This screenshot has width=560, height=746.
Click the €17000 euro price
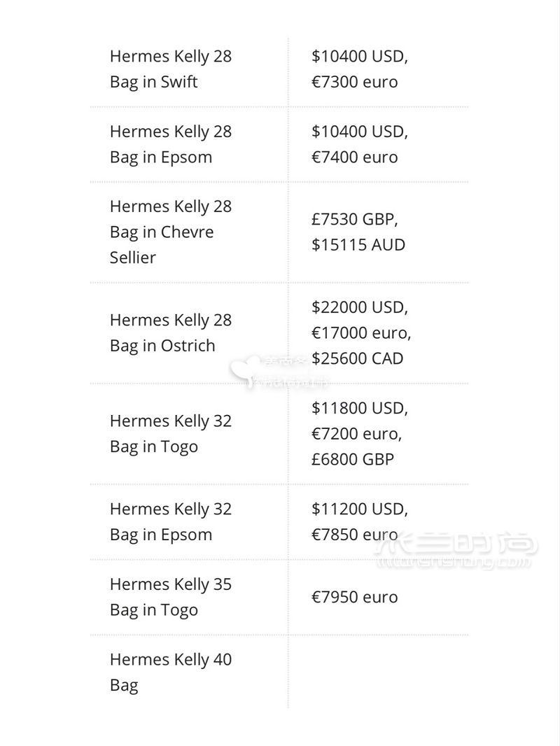361,332
